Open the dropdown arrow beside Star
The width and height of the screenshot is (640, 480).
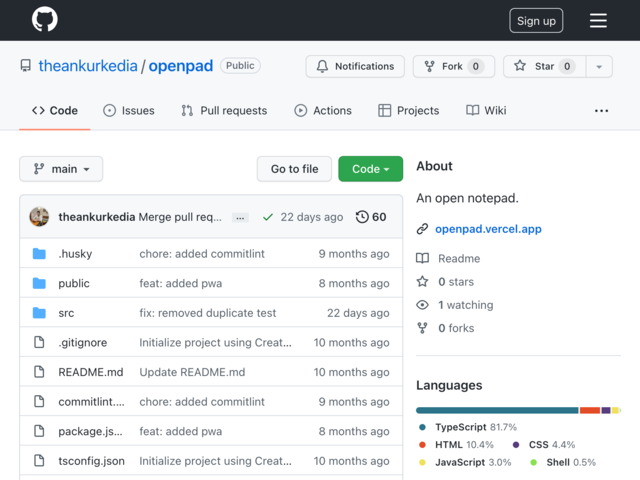[599, 66]
